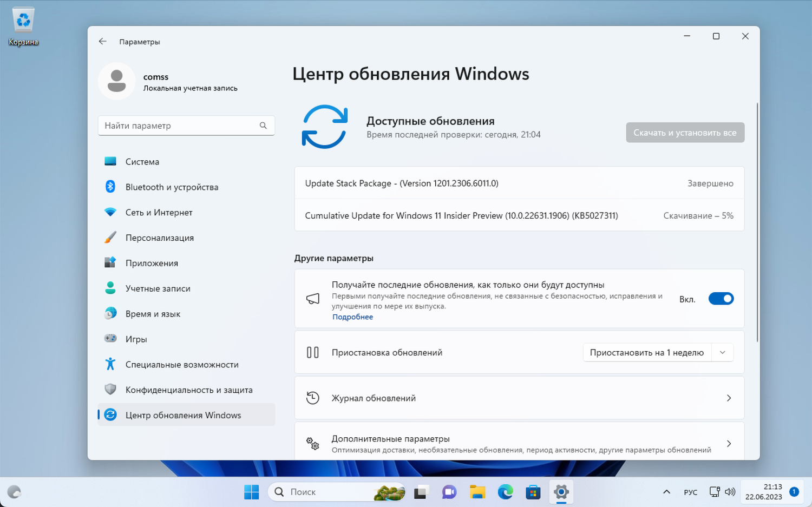
Task: Navigate to Конфиденциальность и защита
Action: point(186,390)
